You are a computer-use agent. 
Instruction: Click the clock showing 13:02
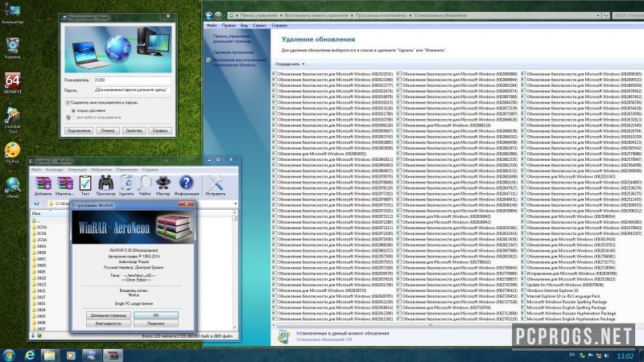point(625,356)
